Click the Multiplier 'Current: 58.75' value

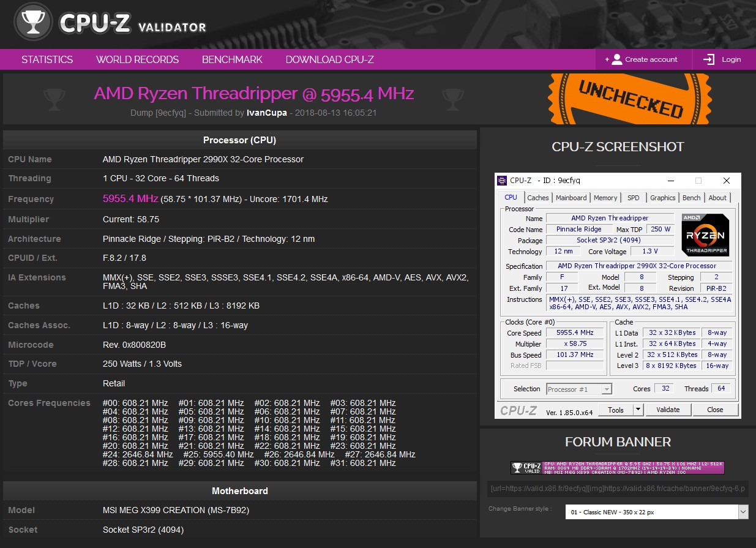pos(131,219)
